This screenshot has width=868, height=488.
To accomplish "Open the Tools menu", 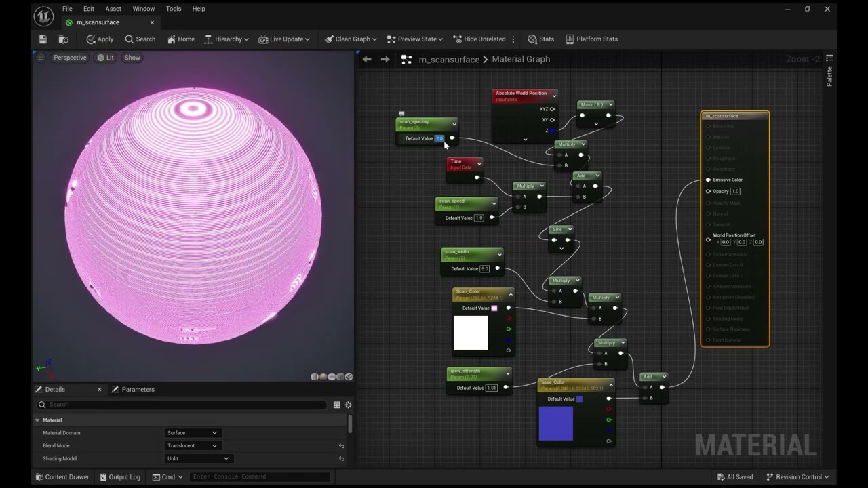I will (174, 9).
